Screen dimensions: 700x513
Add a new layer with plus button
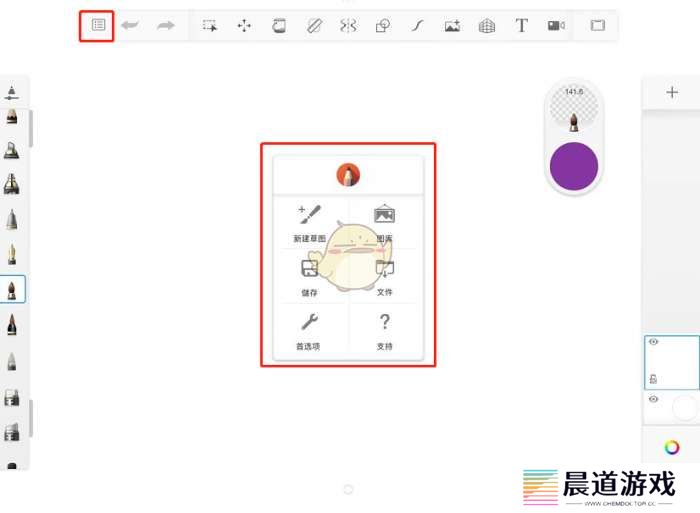tap(672, 92)
